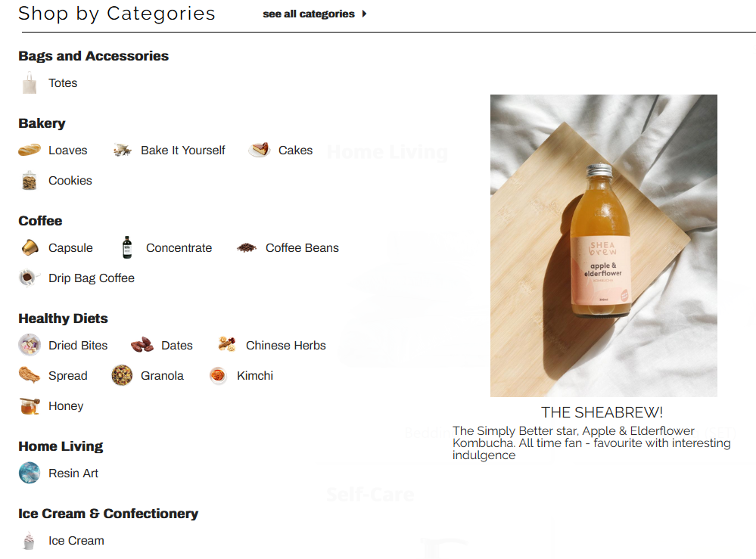The height and width of the screenshot is (559, 756).
Task: Open the Ice Cream category
Action: point(76,541)
